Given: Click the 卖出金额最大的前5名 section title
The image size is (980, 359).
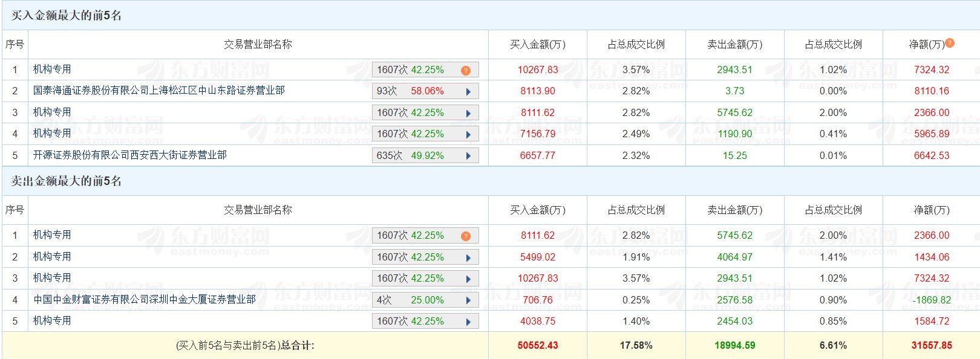Looking at the screenshot, I should tap(67, 181).
